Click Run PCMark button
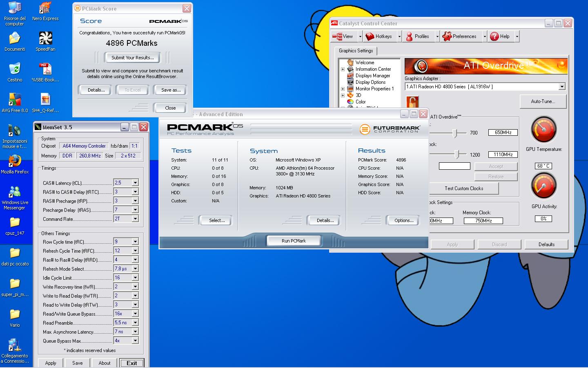The width and height of the screenshot is (588, 368). tap(294, 241)
